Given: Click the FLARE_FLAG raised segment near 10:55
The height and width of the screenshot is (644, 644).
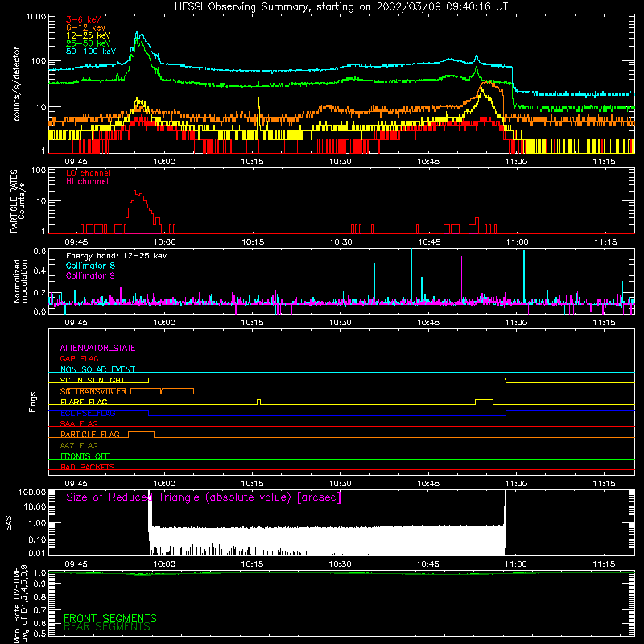Looking at the screenshot, I should tap(485, 402).
